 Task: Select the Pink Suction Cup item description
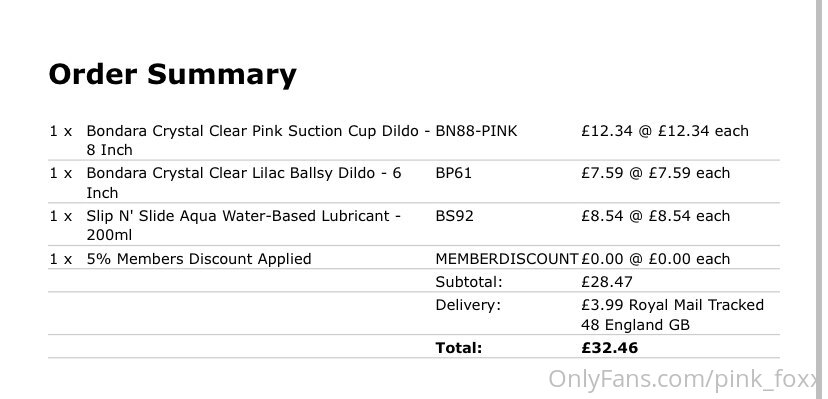click(258, 140)
